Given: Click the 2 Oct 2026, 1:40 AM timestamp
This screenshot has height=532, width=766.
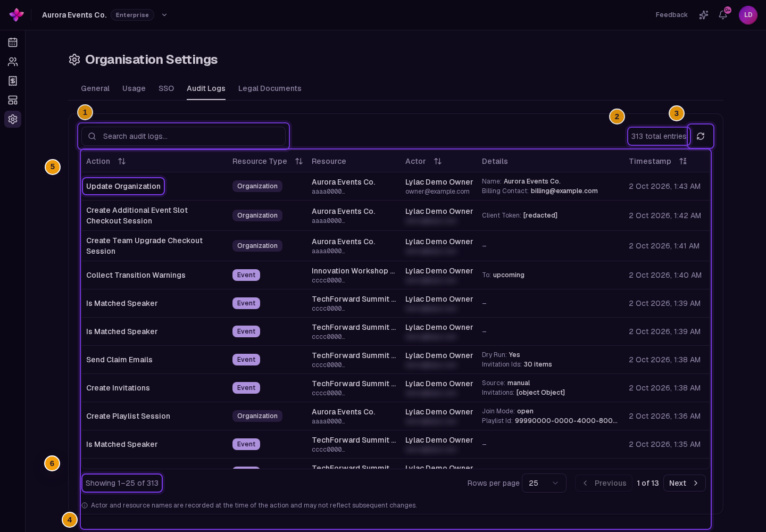Looking at the screenshot, I should click(665, 275).
